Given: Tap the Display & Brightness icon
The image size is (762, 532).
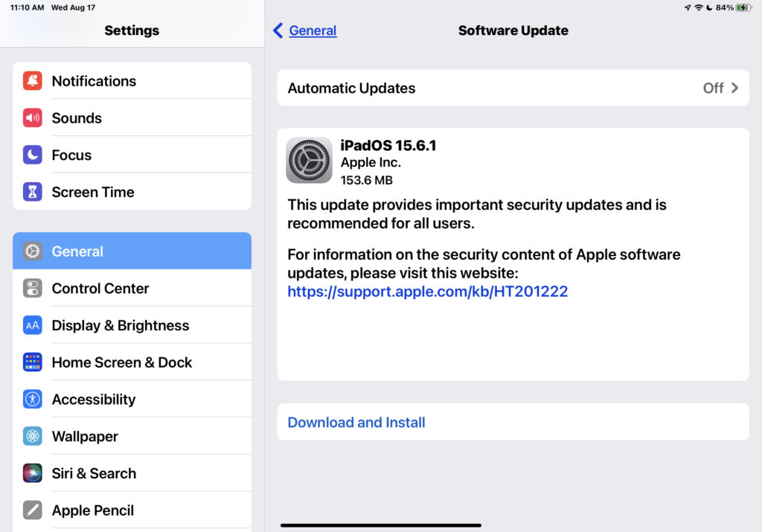Looking at the screenshot, I should pos(32,325).
